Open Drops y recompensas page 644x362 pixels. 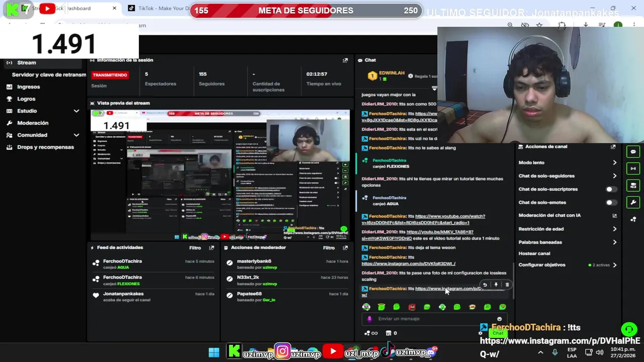[45, 147]
